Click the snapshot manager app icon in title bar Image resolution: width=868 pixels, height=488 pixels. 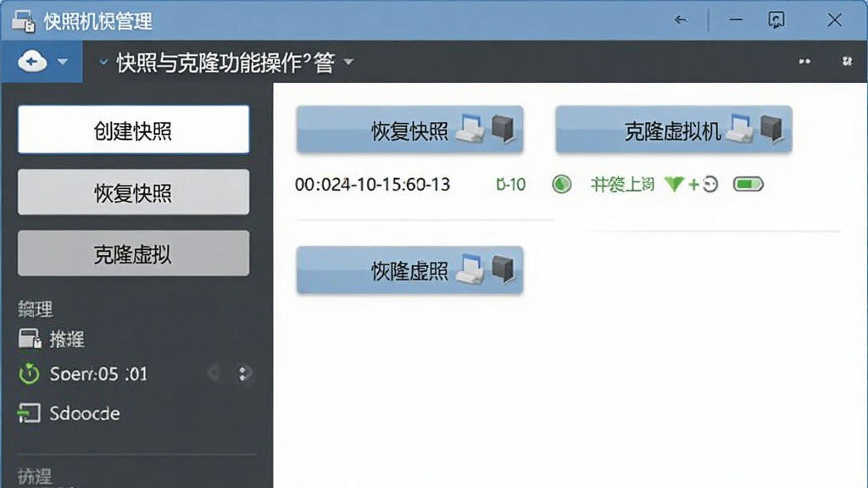[23, 21]
